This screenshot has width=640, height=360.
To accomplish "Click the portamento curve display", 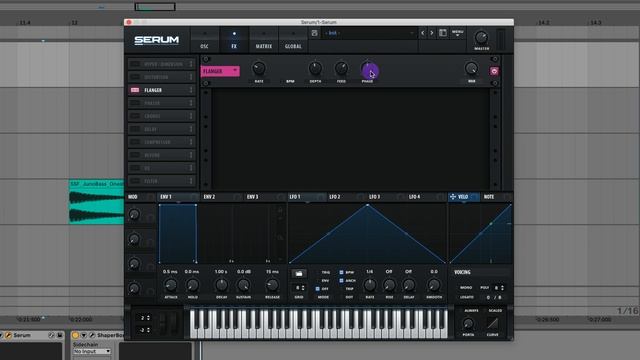I will (493, 324).
